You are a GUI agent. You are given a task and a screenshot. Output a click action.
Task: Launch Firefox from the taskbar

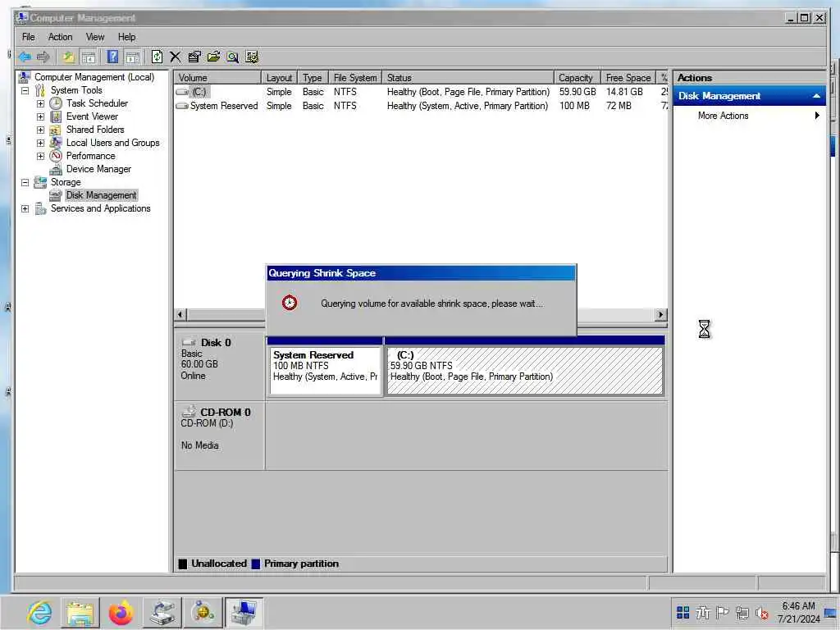pyautogui.click(x=121, y=613)
